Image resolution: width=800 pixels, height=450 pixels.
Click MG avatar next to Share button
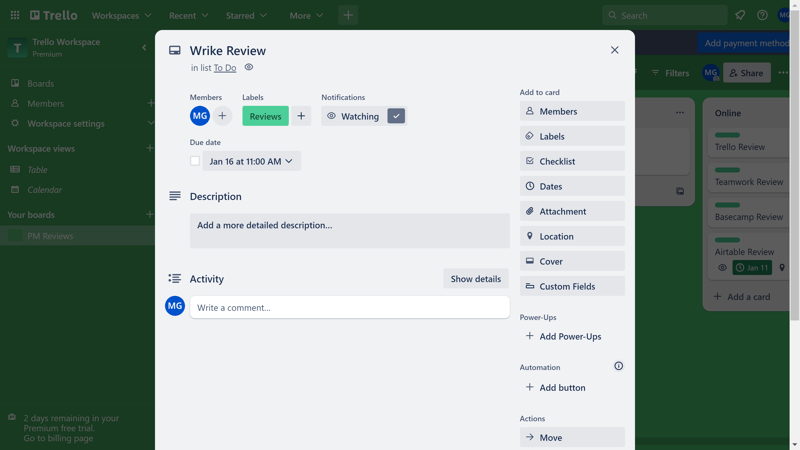pos(711,73)
